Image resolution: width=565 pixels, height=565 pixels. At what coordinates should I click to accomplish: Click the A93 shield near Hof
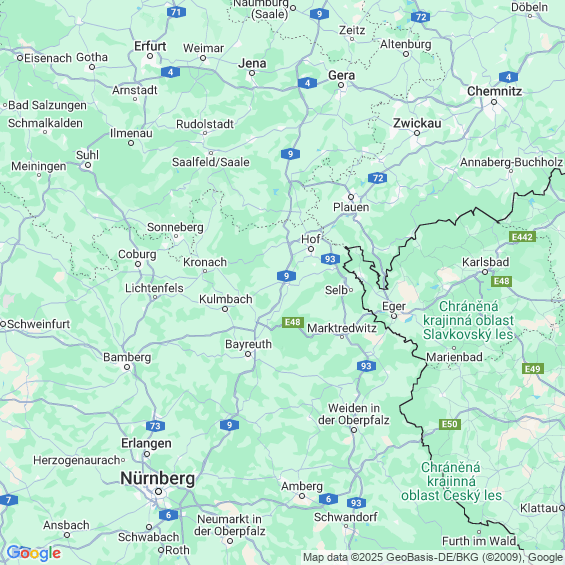point(330,259)
